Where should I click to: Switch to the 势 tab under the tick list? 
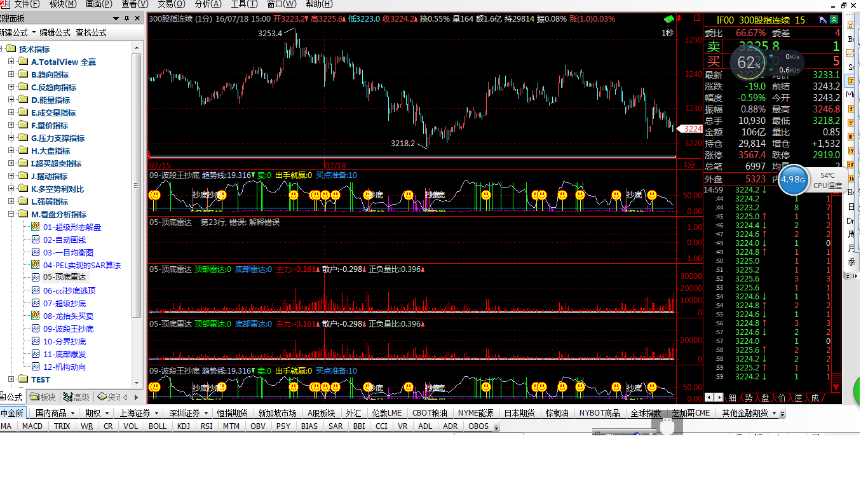749,398
